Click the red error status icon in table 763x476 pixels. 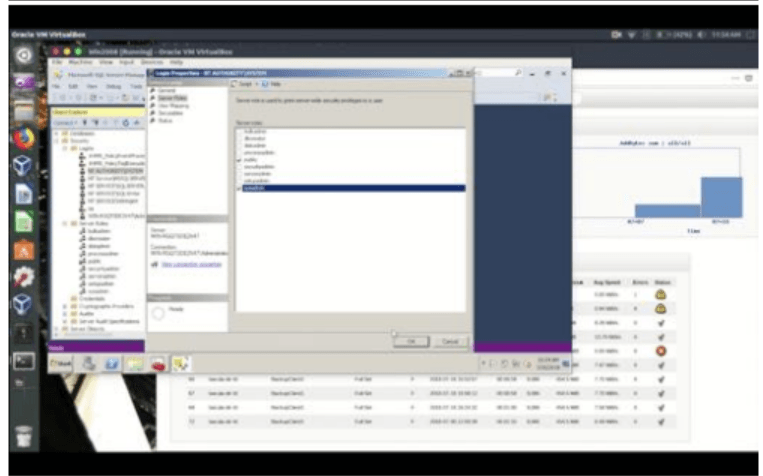tap(661, 351)
